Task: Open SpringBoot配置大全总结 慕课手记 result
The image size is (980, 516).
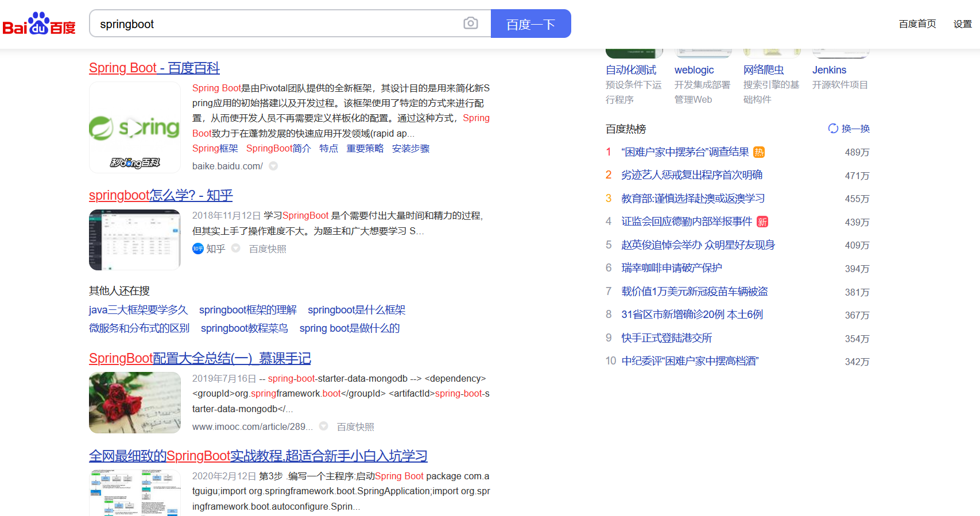Action: pyautogui.click(x=200, y=358)
